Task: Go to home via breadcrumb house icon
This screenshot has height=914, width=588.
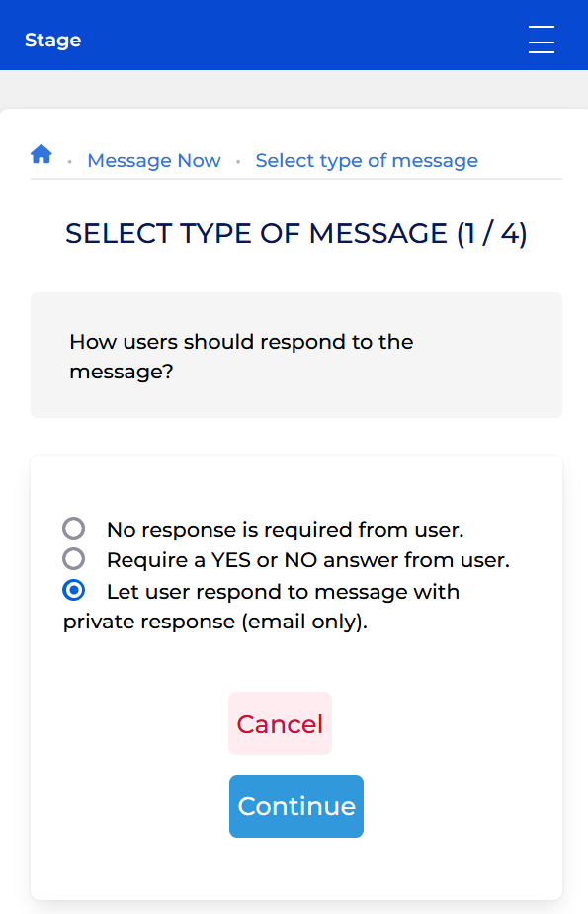Action: point(42,154)
